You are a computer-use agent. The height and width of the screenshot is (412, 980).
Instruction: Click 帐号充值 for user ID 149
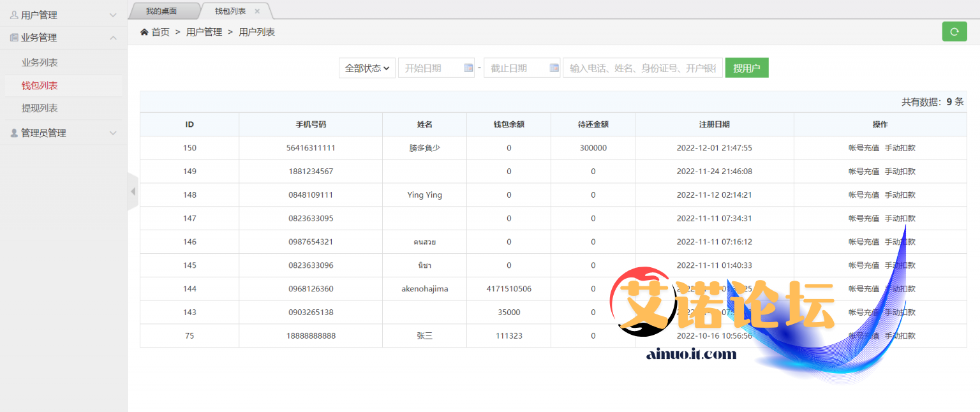point(864,172)
